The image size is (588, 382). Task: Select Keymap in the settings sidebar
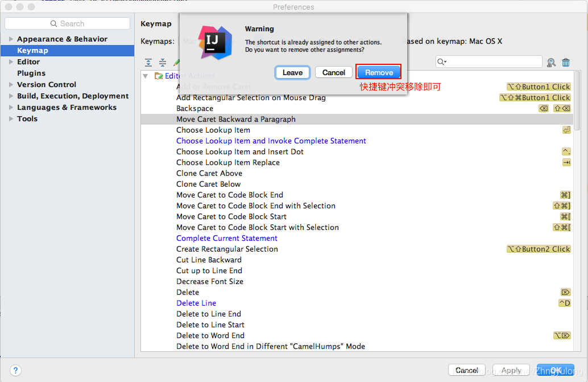68,51
